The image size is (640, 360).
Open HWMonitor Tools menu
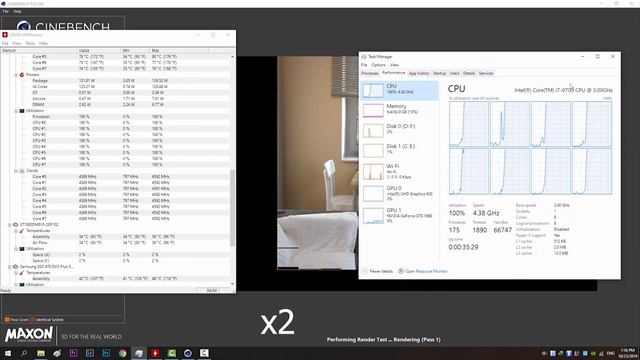pyautogui.click(x=30, y=43)
